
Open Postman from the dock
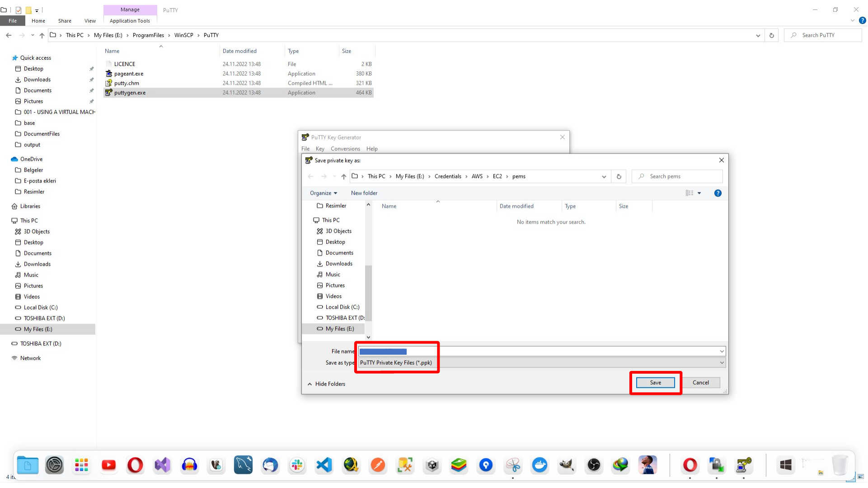pyautogui.click(x=378, y=465)
